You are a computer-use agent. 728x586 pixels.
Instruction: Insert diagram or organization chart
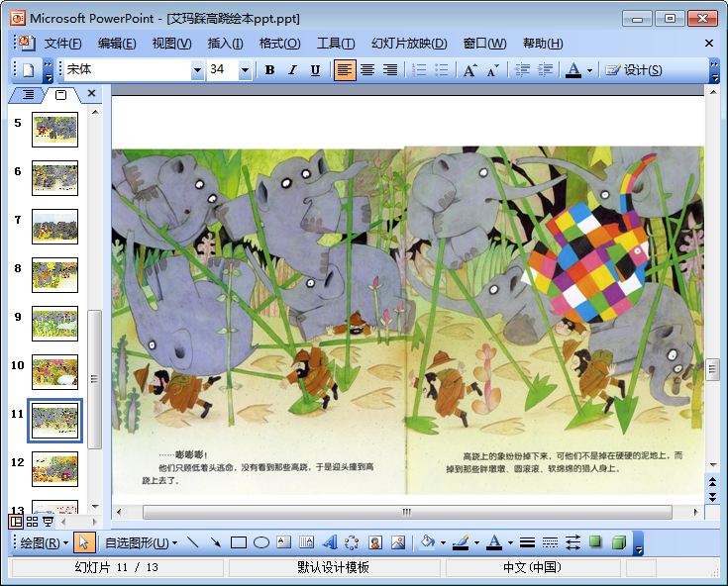pyautogui.click(x=352, y=541)
